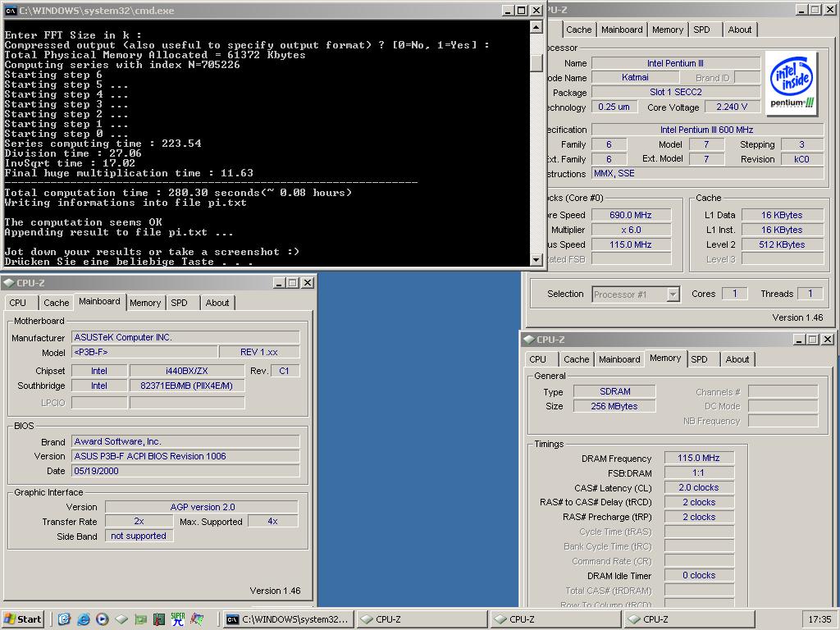This screenshot has height=630, width=840.
Task: Open the Windows Start menu
Action: point(22,619)
